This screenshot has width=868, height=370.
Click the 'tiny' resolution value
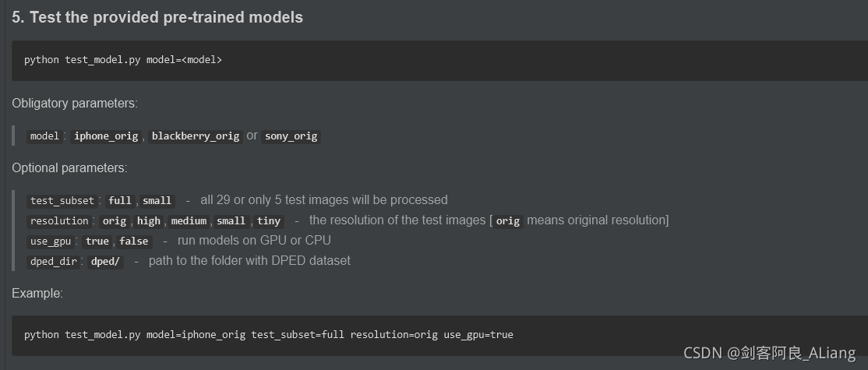click(x=269, y=220)
